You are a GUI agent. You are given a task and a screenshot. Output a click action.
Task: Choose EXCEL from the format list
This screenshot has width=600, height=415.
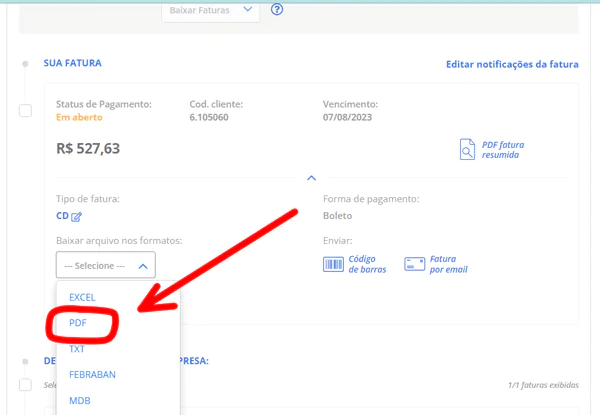coord(82,297)
